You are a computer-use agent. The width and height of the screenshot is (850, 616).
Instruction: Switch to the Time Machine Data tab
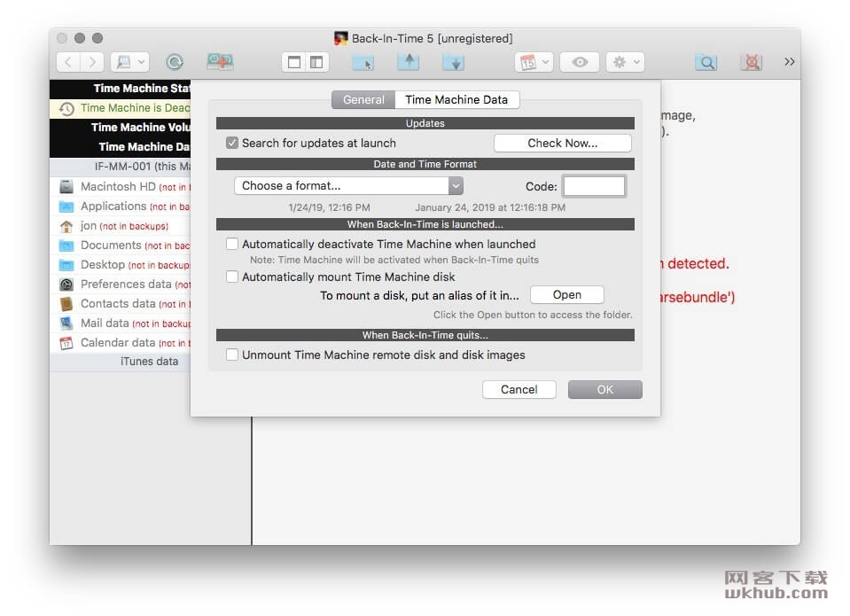click(x=456, y=100)
